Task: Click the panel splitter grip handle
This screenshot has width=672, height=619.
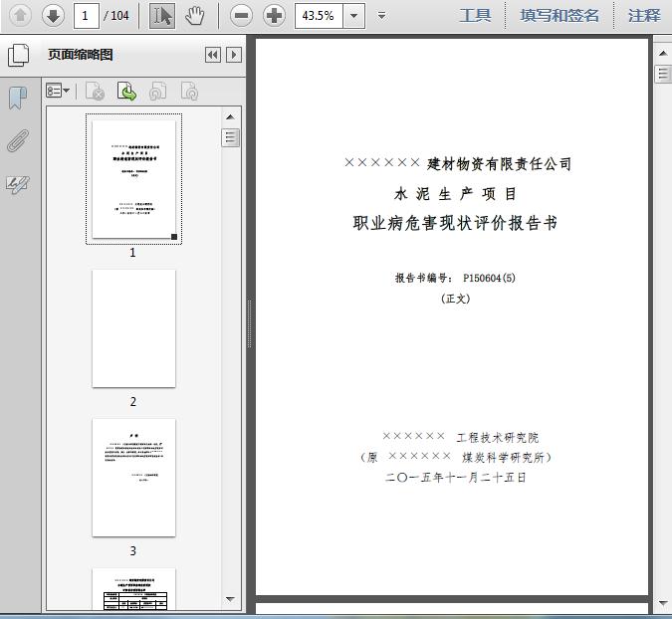Action: point(249,323)
